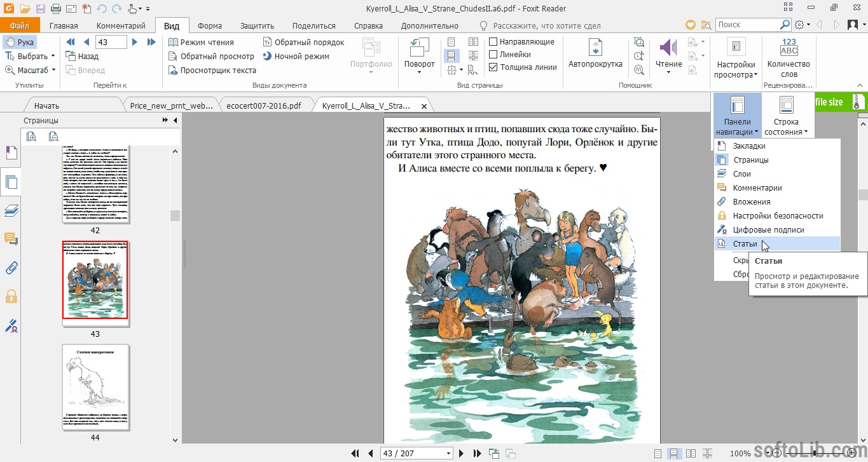
Task: Toggle status bar continuous page layout
Action: 674,453
